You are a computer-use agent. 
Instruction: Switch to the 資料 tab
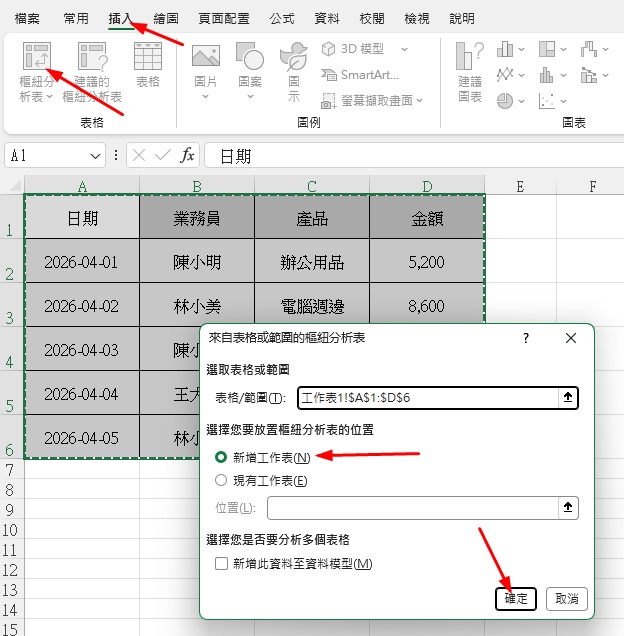327,18
